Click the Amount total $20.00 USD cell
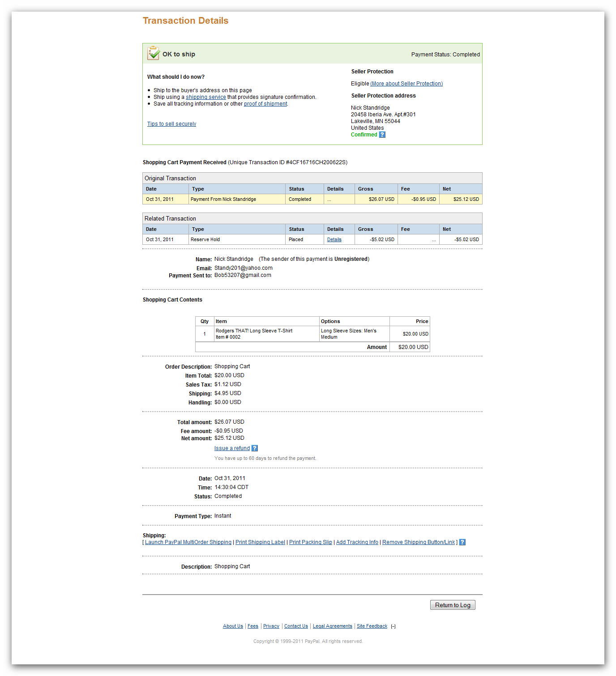616x676 pixels. 410,347
